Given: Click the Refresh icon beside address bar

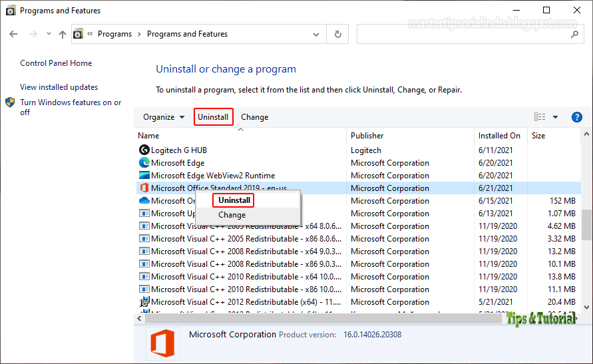Looking at the screenshot, I should point(338,34).
